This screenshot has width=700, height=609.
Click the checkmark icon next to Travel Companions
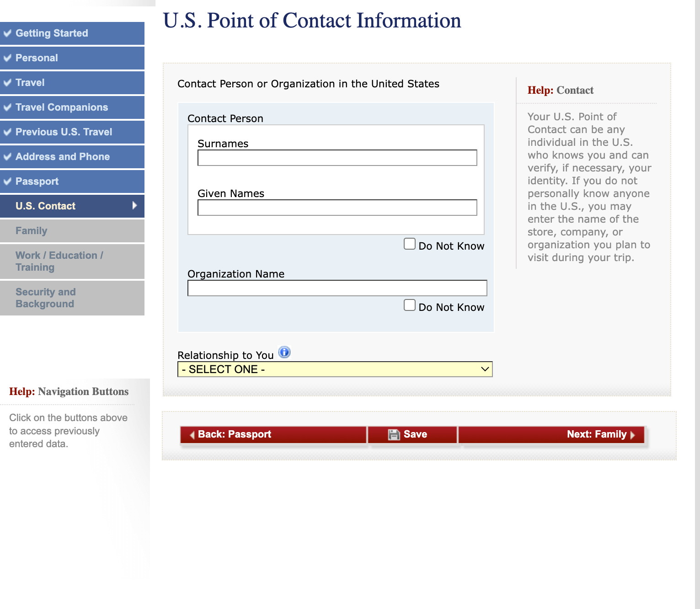pos(7,107)
